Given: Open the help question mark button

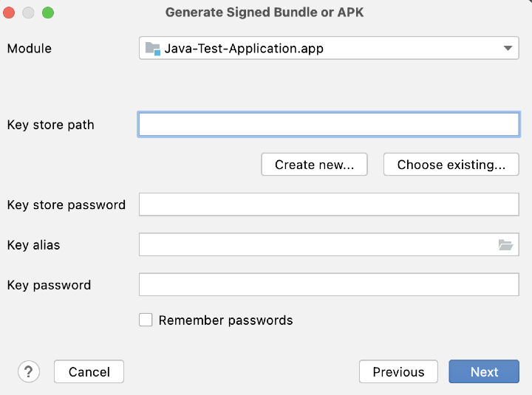Looking at the screenshot, I should pos(28,371).
